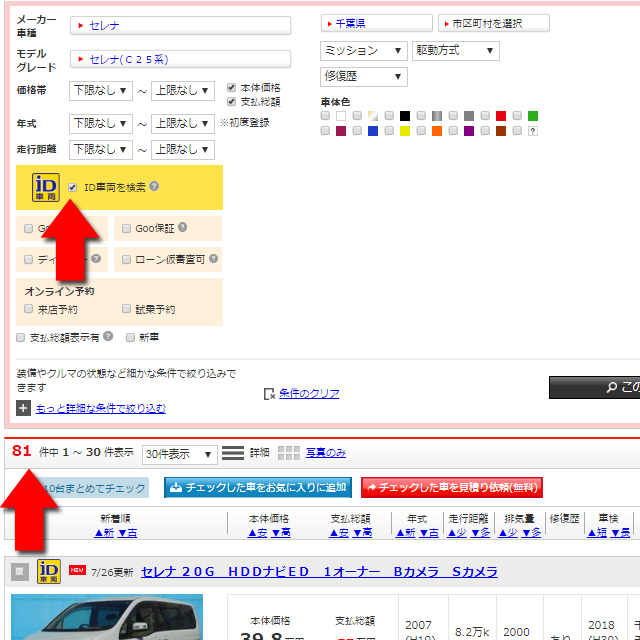Open help icon next to ID車両を検索
This screenshot has height=640, width=640.
(154, 186)
